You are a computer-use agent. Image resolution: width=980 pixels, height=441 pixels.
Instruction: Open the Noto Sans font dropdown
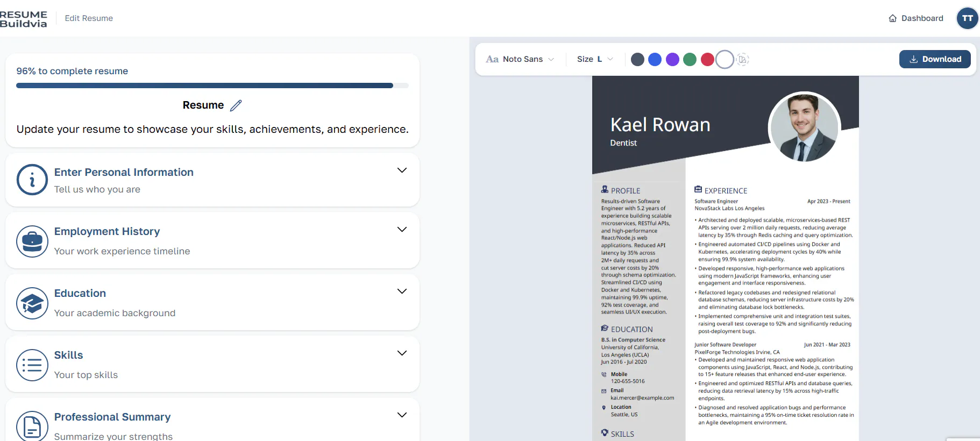(520, 59)
